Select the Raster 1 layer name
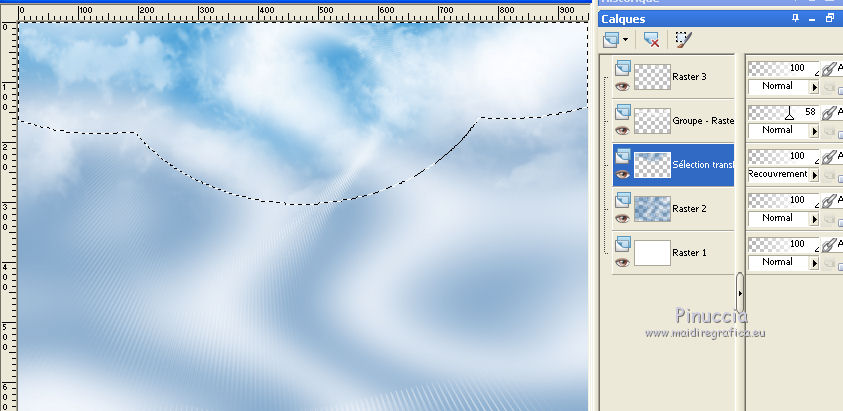This screenshot has height=411, width=843. point(689,253)
